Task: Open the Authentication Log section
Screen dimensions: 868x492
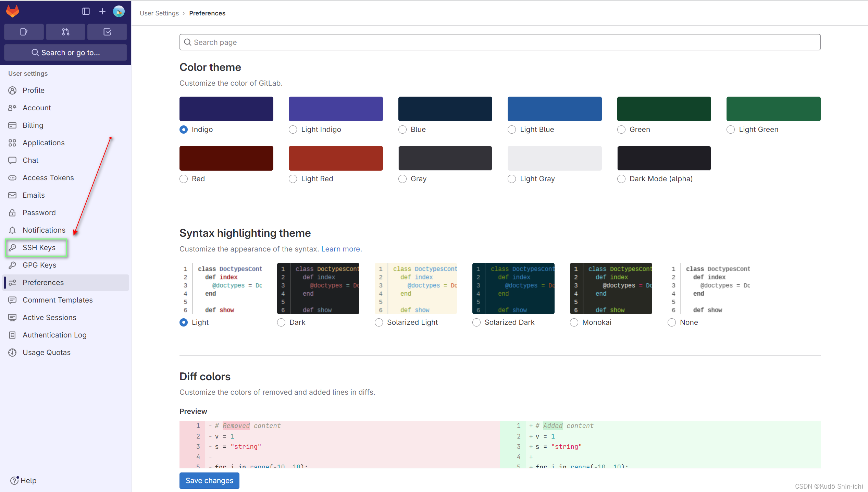Action: (x=54, y=335)
